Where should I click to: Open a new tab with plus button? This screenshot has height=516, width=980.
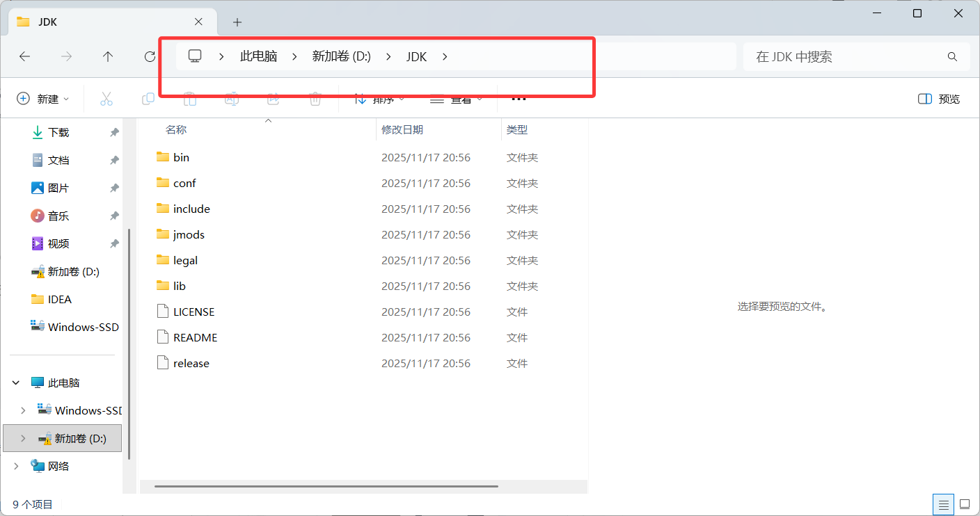pyautogui.click(x=237, y=22)
